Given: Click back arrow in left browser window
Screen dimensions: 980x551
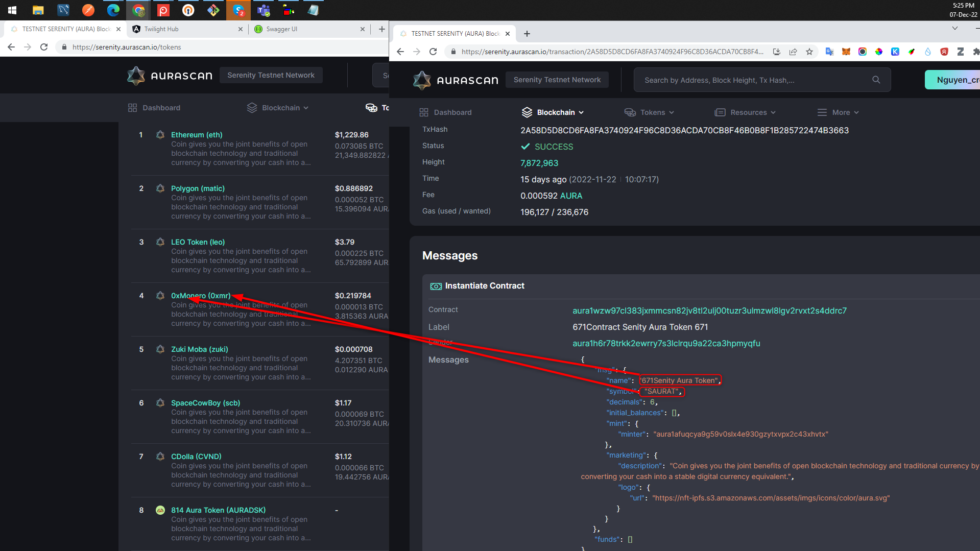Looking at the screenshot, I should point(11,47).
